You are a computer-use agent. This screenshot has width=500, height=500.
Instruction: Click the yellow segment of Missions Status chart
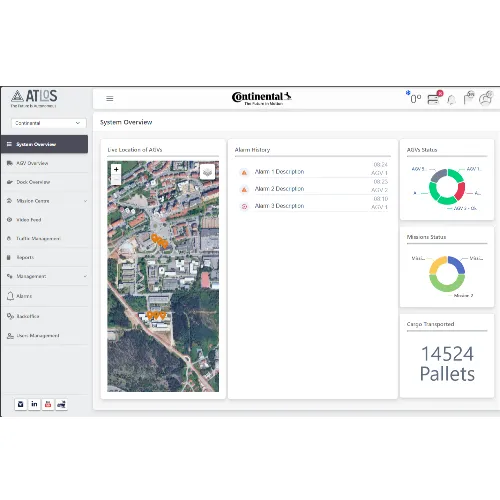437,264
